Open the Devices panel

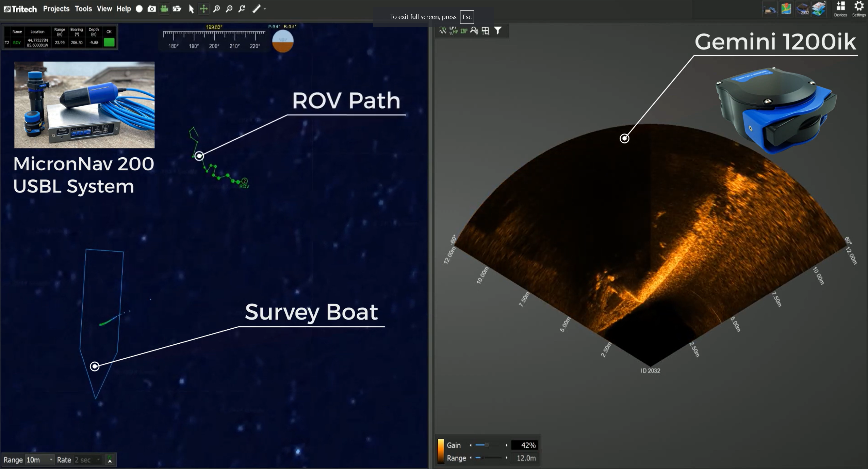tap(840, 9)
